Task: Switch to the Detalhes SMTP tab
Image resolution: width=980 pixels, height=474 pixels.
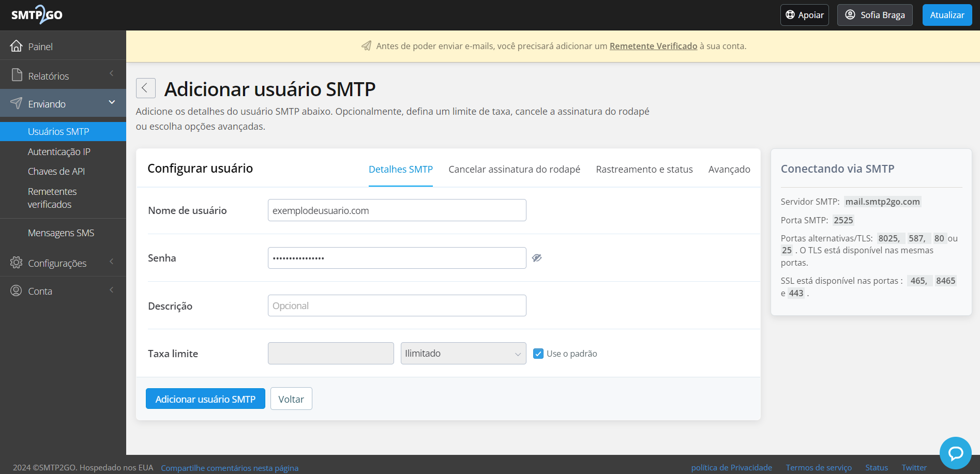Action: pos(401,170)
